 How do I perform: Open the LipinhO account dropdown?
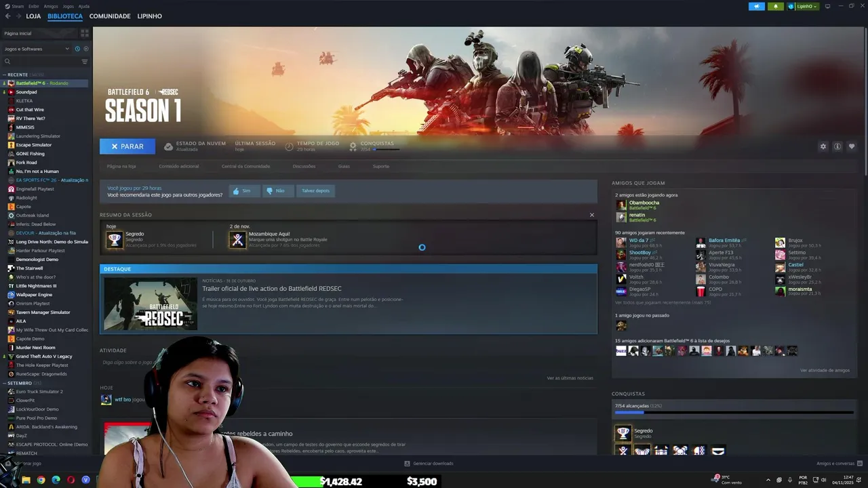click(803, 6)
